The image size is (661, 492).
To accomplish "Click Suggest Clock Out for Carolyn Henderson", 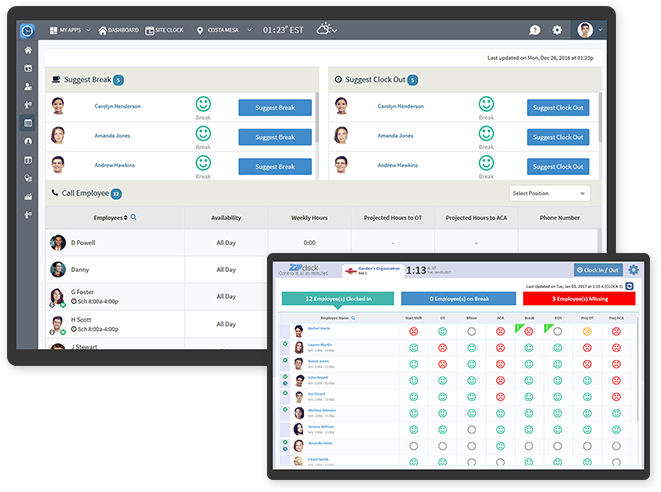I will click(558, 108).
